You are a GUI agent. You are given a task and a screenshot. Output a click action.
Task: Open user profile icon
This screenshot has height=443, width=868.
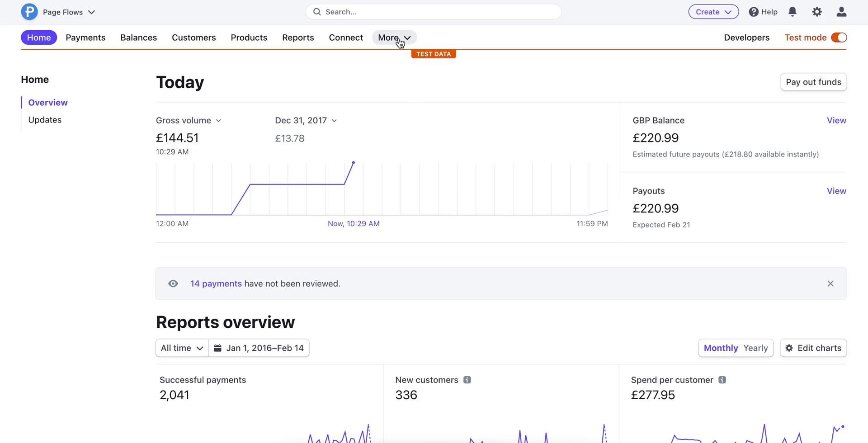point(841,12)
